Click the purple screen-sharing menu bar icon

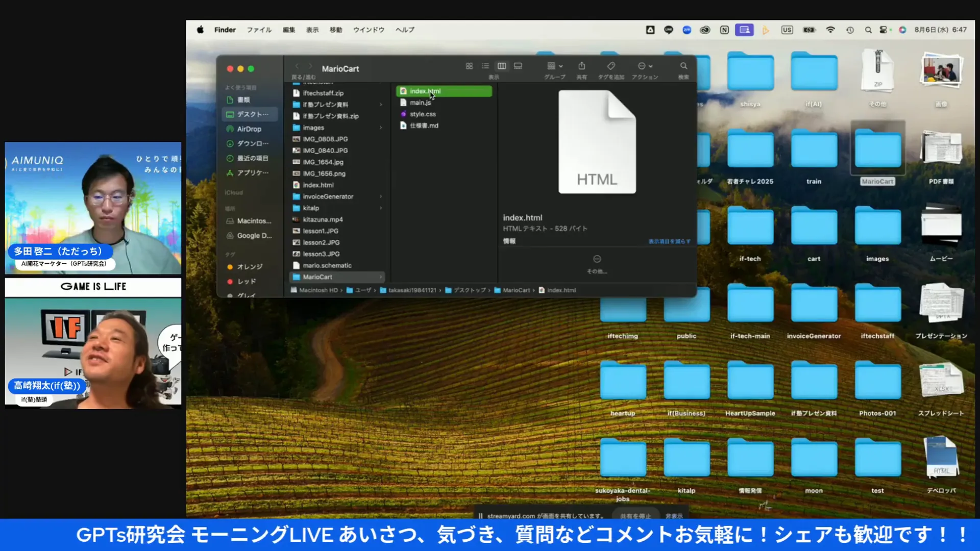(x=744, y=30)
